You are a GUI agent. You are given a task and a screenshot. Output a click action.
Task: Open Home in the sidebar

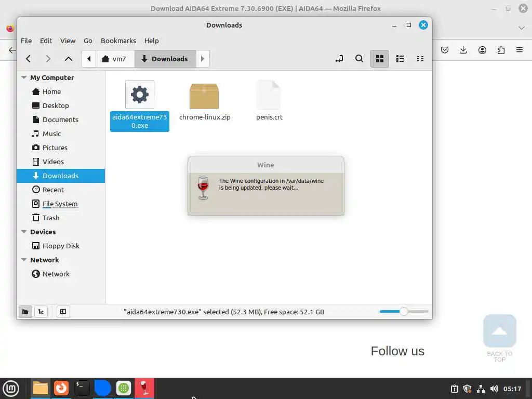pyautogui.click(x=61, y=91)
